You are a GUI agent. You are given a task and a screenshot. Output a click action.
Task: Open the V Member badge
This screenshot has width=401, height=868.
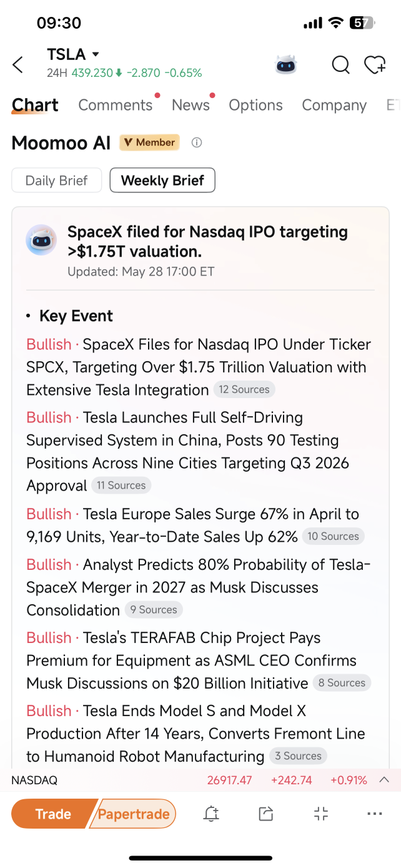149,142
